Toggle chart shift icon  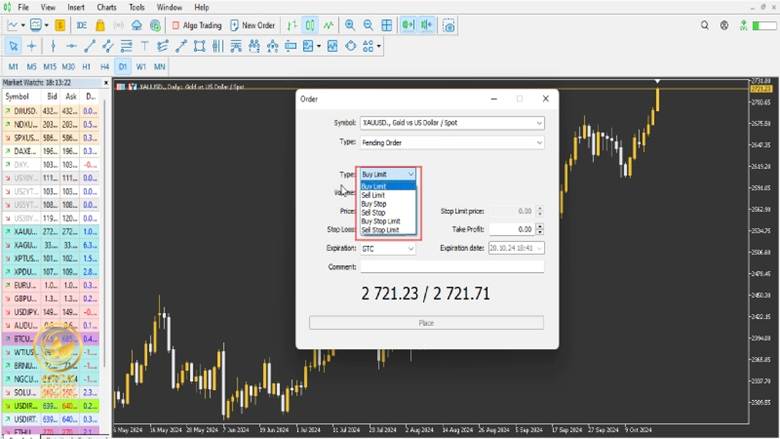coord(426,25)
